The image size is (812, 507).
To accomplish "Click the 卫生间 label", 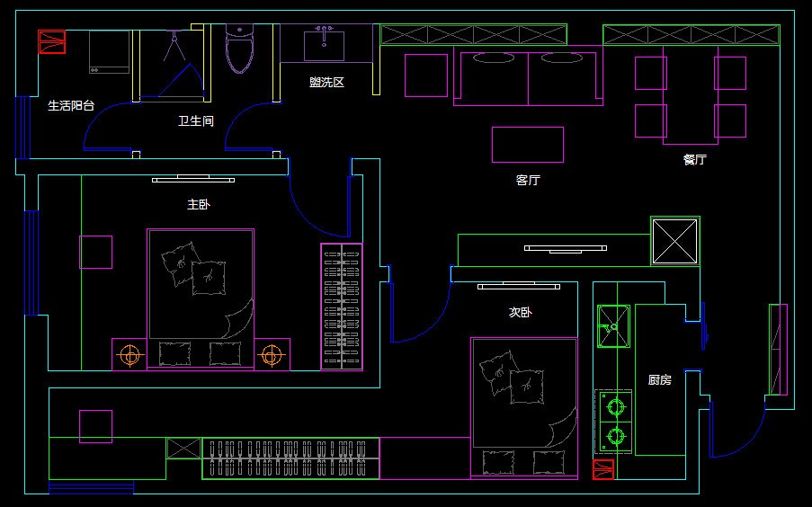I will pyautogui.click(x=196, y=120).
